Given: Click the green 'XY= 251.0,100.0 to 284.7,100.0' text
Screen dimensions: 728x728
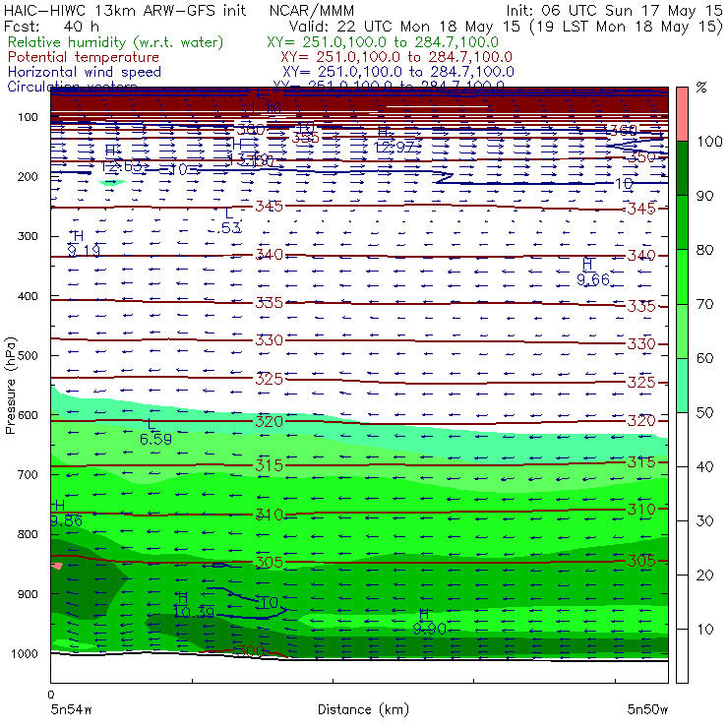Looking at the screenshot, I should click(x=383, y=42).
